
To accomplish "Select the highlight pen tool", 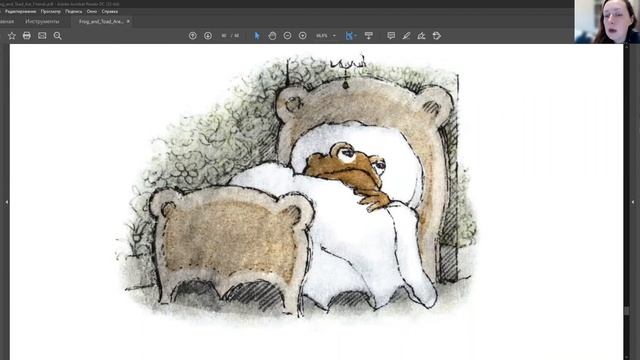I will pyautogui.click(x=406, y=36).
